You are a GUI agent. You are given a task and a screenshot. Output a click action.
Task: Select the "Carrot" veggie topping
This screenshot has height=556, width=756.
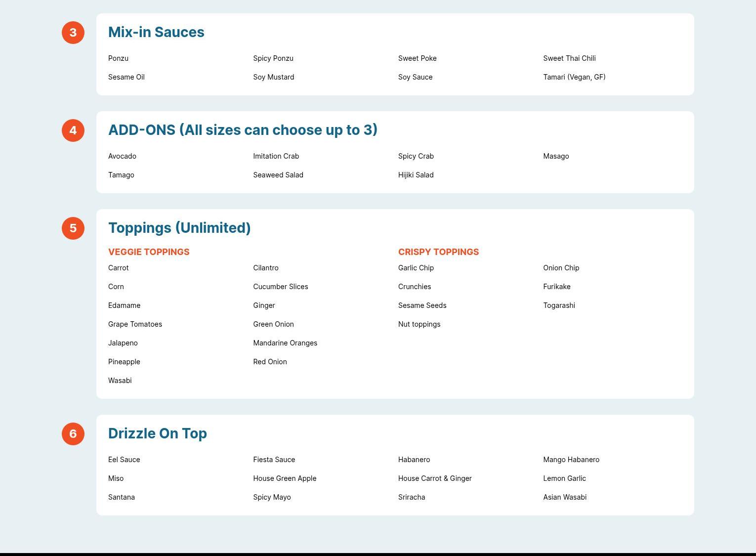point(118,268)
